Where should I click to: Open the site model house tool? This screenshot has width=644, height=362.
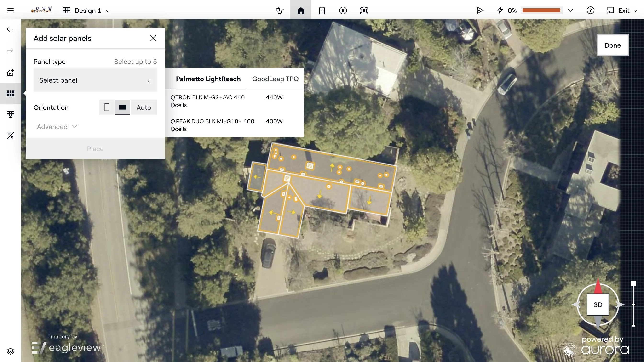[11, 73]
